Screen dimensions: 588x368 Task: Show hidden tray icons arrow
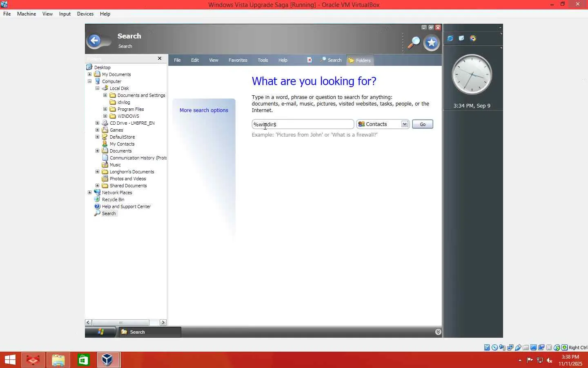click(520, 360)
